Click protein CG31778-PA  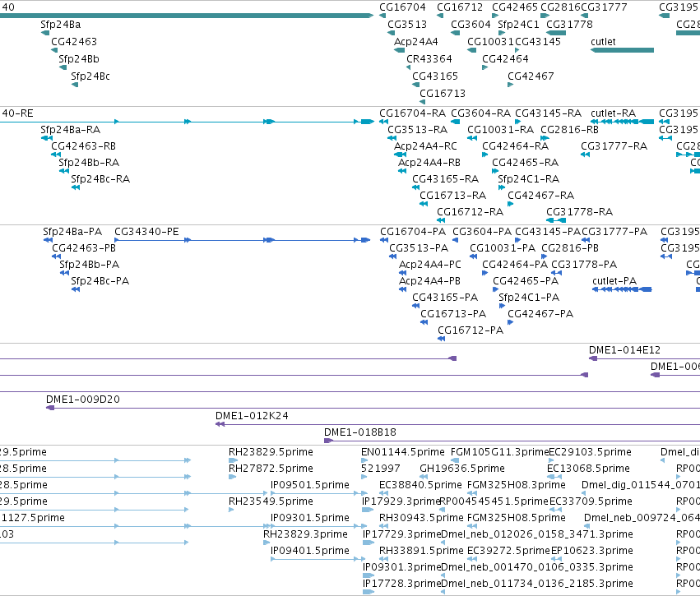pos(584,265)
